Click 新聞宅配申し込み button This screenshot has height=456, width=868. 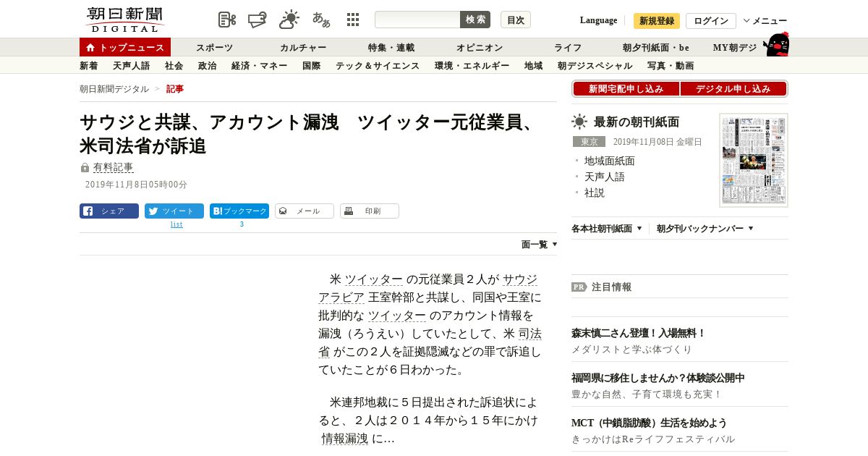pos(626,89)
